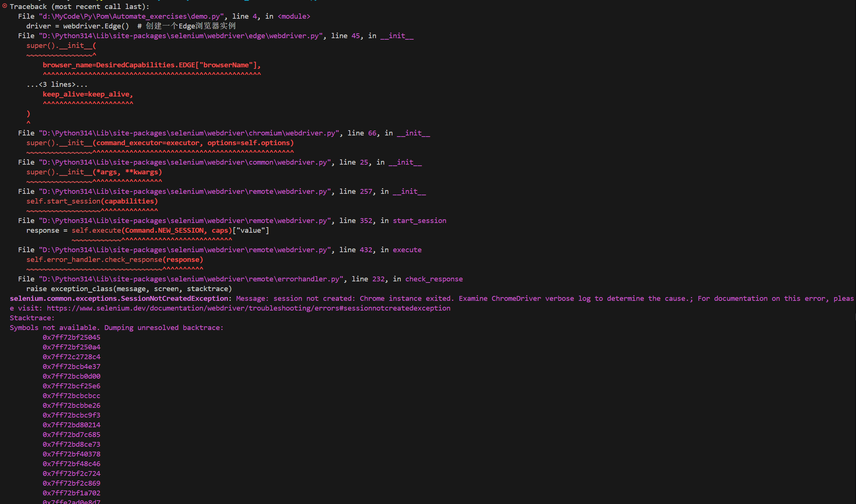Open the common\webdriver.py file path link
Image resolution: width=856 pixels, height=504 pixels.
pyautogui.click(x=185, y=162)
